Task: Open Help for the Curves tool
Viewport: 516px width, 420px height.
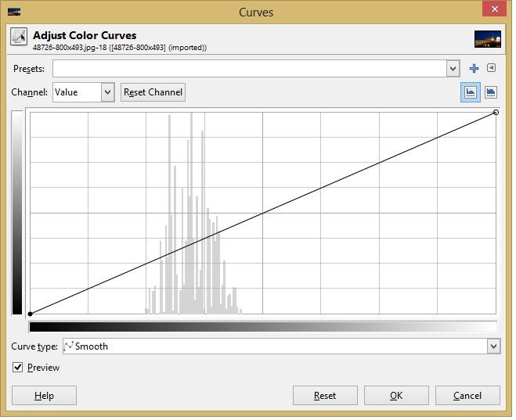Action: 44,396
